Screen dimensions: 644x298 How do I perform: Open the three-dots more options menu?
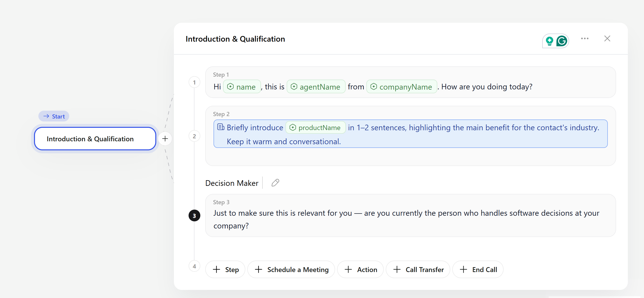(585, 38)
